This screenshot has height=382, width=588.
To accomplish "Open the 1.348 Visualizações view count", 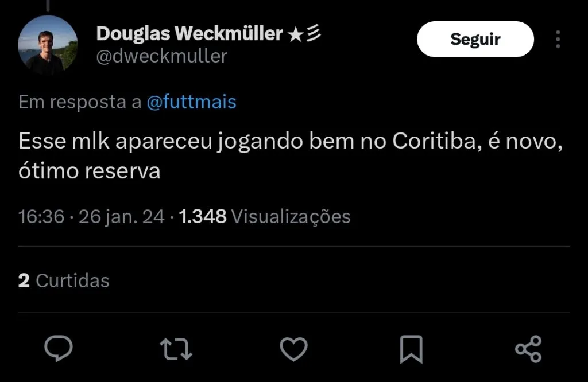I will (265, 216).
